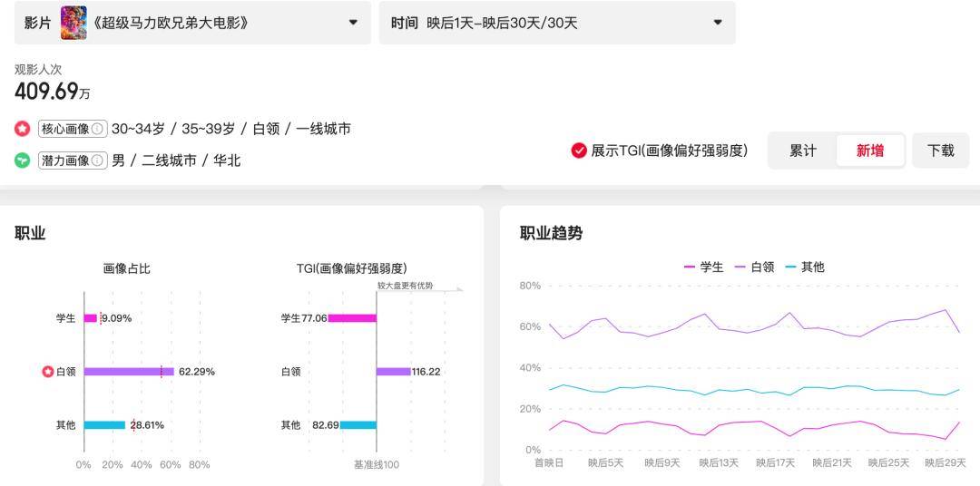Click the 白领 TGI bar 116.22
Screen dimensions: 980x486
(394, 372)
